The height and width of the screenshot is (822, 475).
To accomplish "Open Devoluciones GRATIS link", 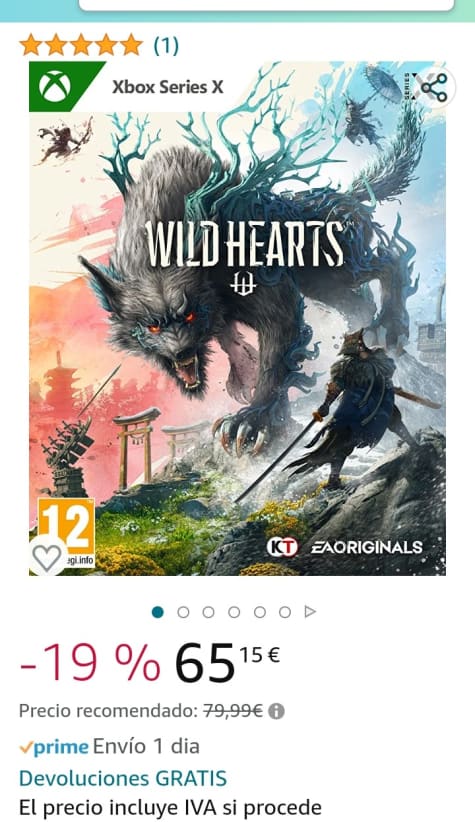I will pos(123,778).
